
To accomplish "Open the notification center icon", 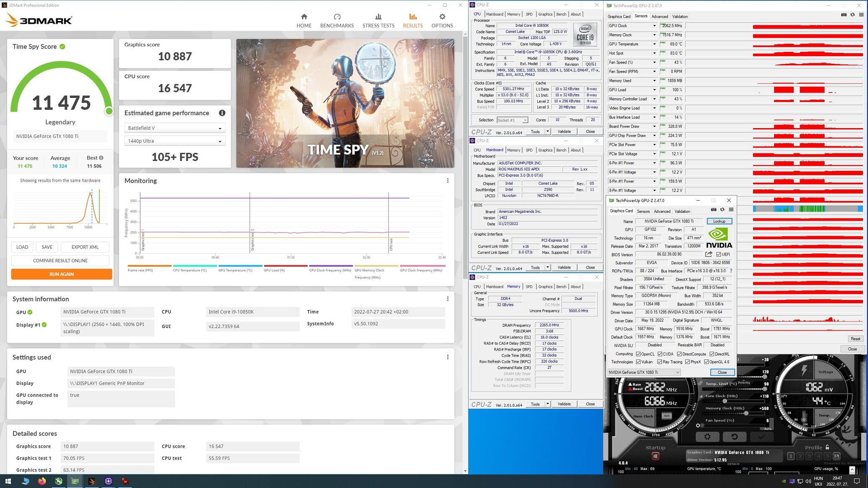I will tap(857, 481).
